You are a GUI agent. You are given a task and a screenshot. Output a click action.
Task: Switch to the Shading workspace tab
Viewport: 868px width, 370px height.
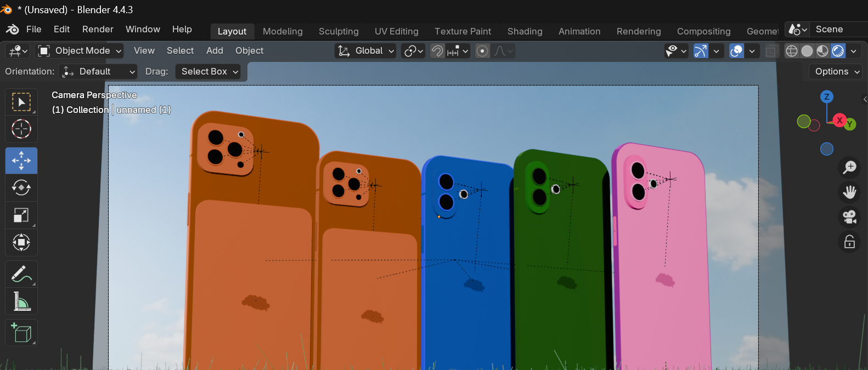pos(525,31)
